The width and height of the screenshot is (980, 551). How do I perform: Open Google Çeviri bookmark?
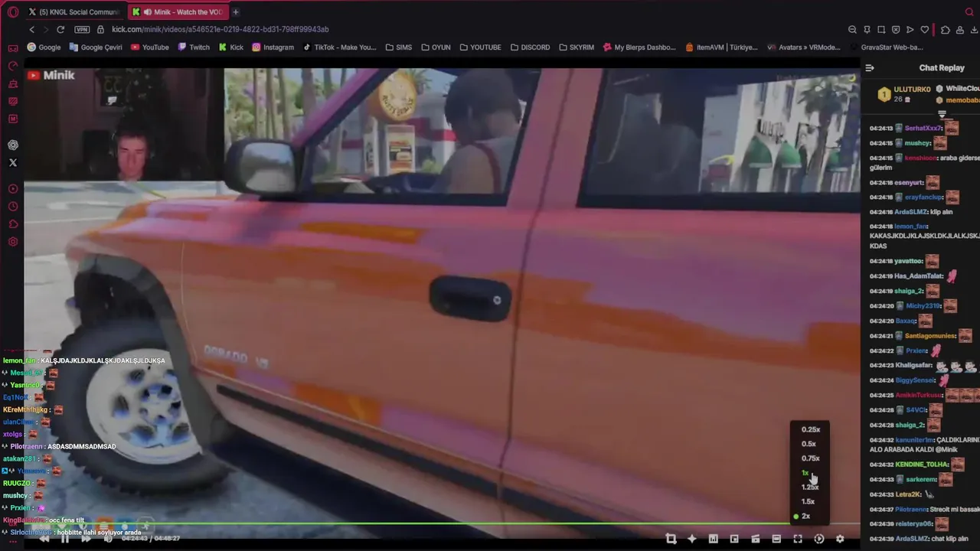[96, 47]
